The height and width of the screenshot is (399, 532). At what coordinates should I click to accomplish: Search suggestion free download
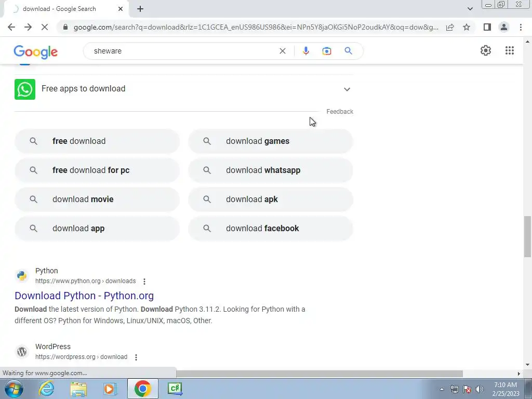tap(97, 141)
